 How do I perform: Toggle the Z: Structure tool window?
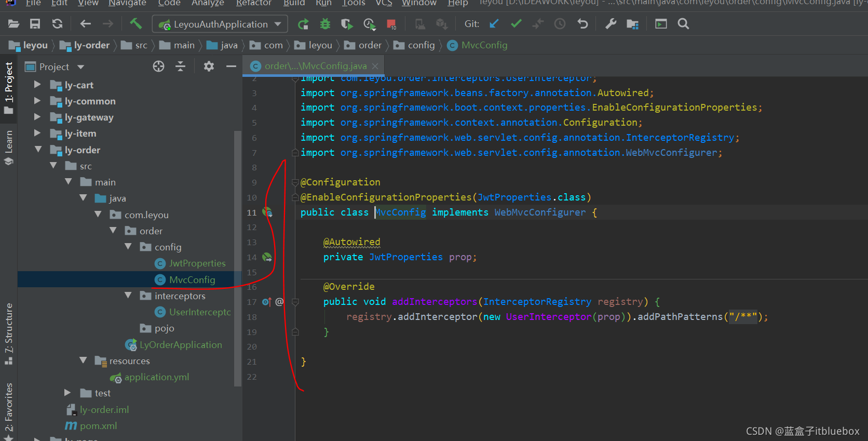8,334
